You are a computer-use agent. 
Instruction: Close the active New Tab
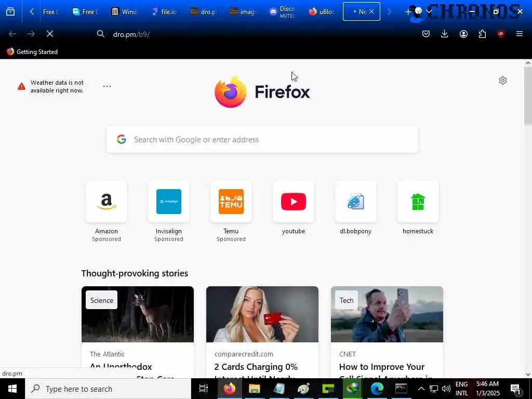(371, 11)
